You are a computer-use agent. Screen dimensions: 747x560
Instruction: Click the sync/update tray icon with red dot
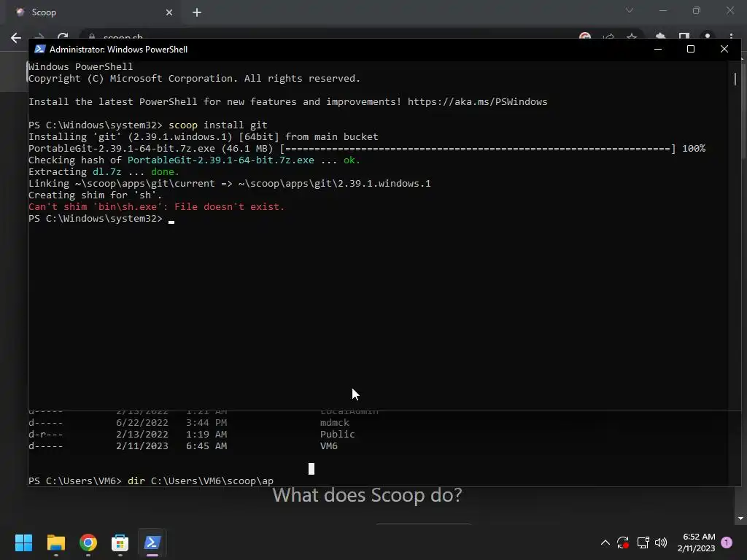pyautogui.click(x=623, y=542)
